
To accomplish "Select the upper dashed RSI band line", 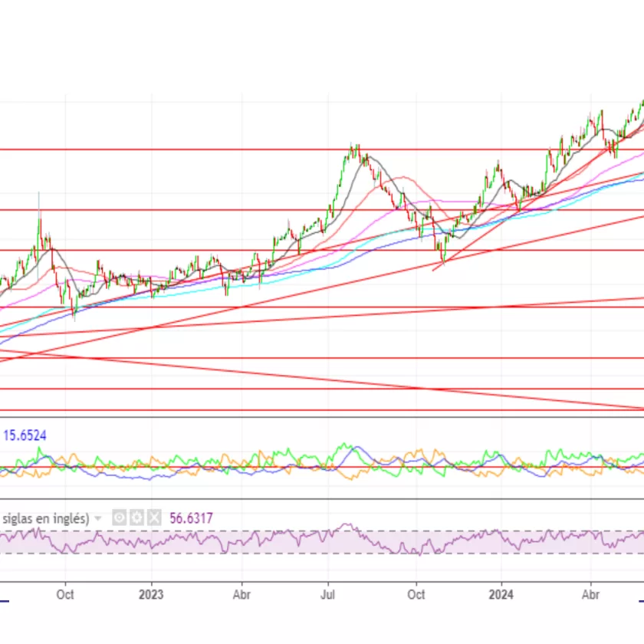I will pos(230,531).
